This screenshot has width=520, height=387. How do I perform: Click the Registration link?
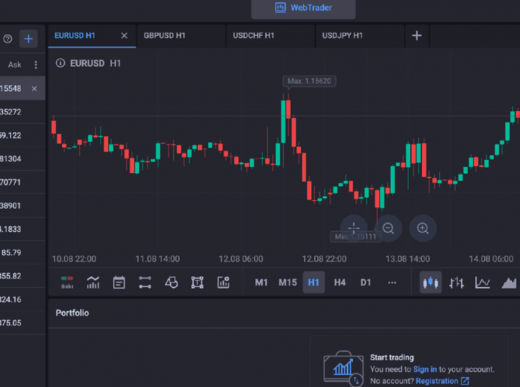[442, 381]
